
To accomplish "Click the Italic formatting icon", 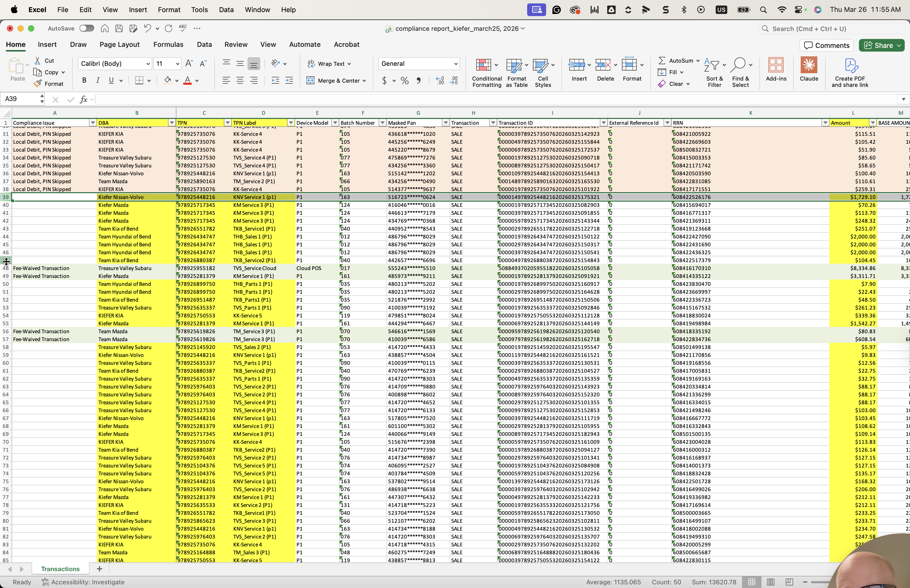I will pos(98,81).
